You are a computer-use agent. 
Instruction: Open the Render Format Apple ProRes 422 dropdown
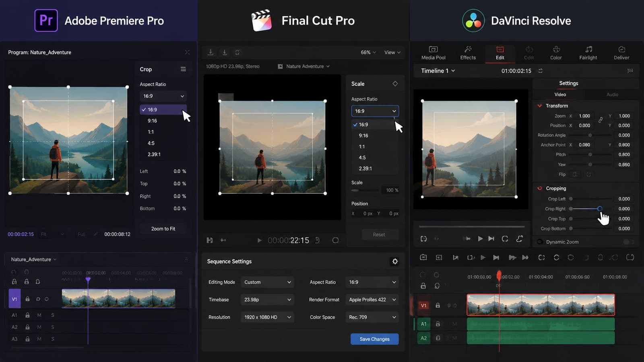pos(372,300)
